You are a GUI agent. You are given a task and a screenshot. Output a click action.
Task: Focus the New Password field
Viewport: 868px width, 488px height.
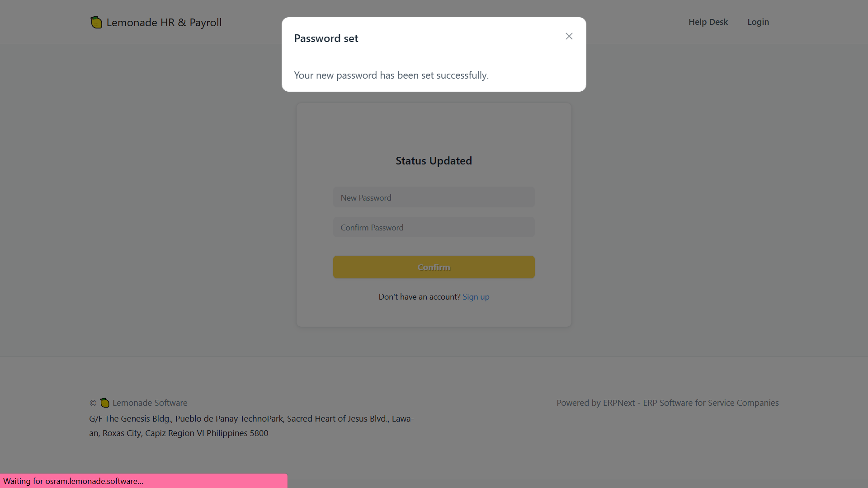tap(434, 197)
